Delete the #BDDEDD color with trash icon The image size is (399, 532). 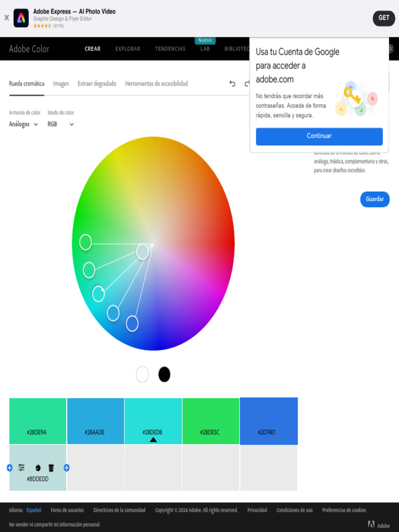coord(51,468)
